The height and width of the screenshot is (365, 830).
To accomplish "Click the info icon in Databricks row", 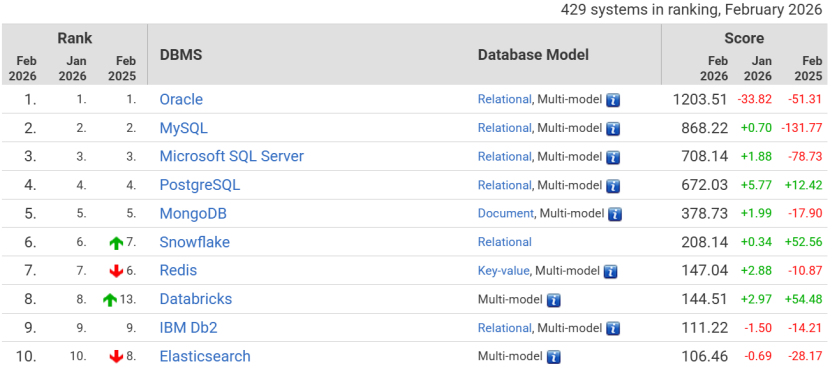I will pyautogui.click(x=554, y=300).
